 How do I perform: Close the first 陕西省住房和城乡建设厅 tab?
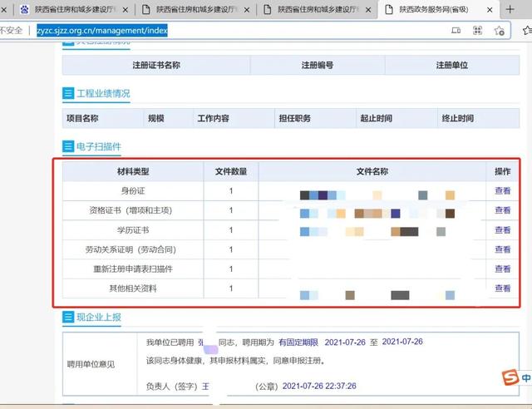coord(125,10)
